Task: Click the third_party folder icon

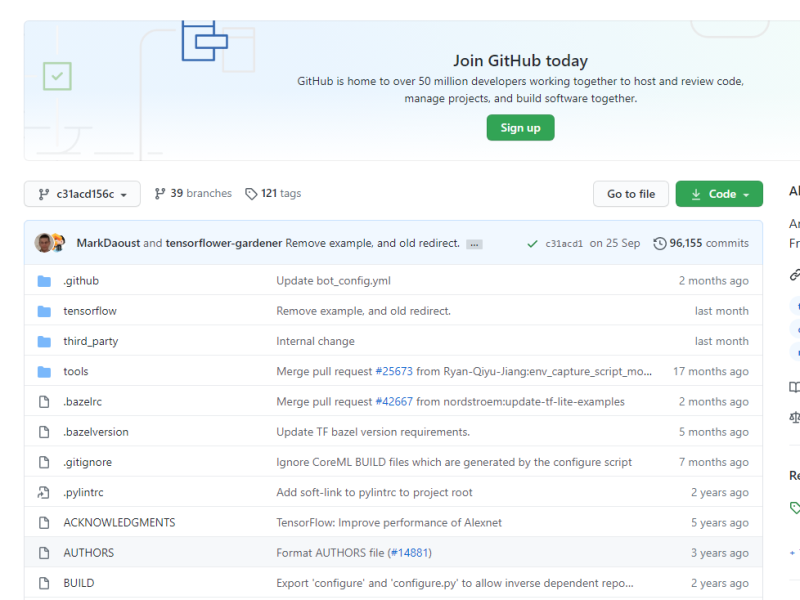Action: point(44,341)
